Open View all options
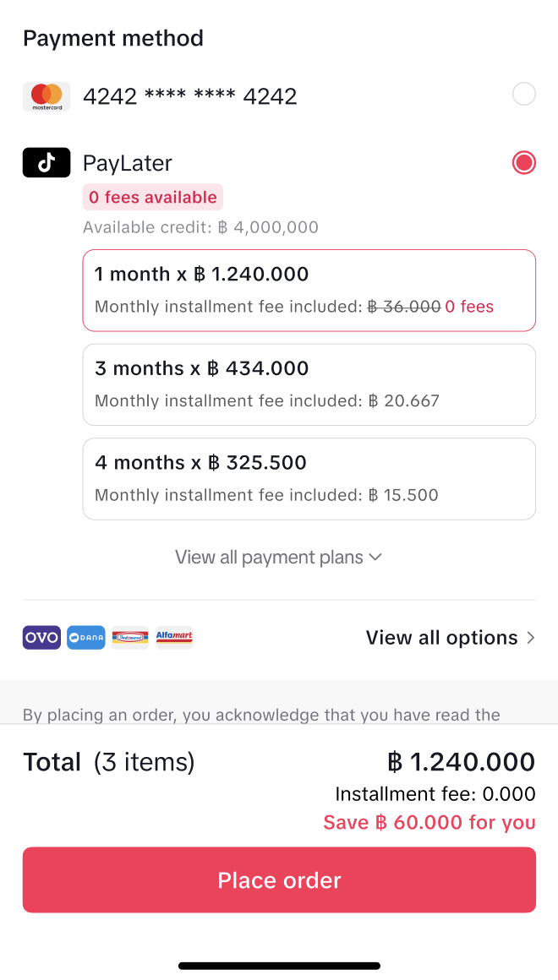558x980 pixels. 441,638
